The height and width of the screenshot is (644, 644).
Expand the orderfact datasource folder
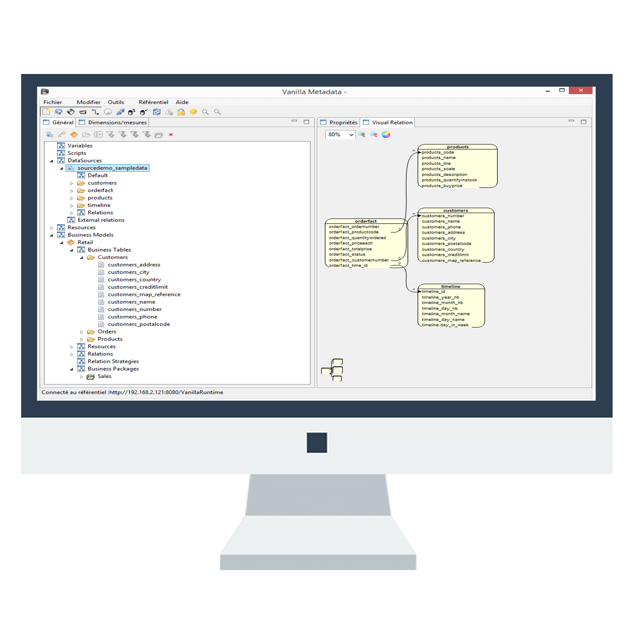(72, 191)
